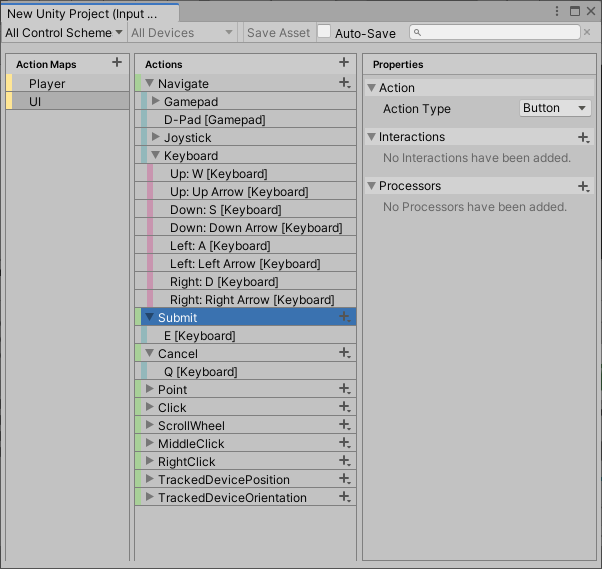Viewport: 602px width, 569px height.
Task: Open the All Control Schemes dropdown
Action: coord(64,33)
